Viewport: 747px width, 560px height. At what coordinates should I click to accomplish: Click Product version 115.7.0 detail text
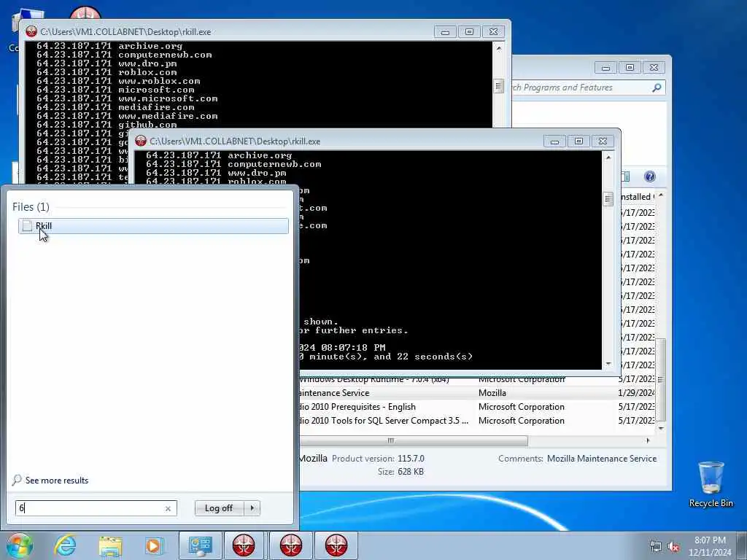[378, 459]
